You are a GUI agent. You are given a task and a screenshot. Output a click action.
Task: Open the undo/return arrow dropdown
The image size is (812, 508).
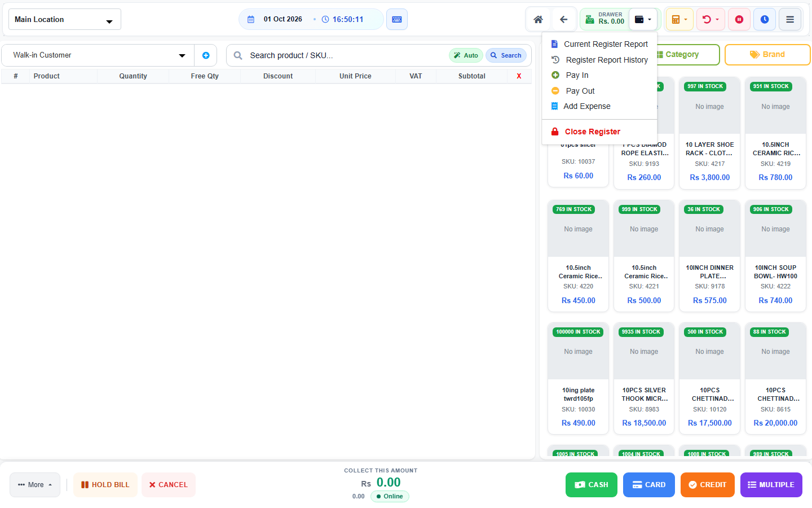pyautogui.click(x=710, y=19)
